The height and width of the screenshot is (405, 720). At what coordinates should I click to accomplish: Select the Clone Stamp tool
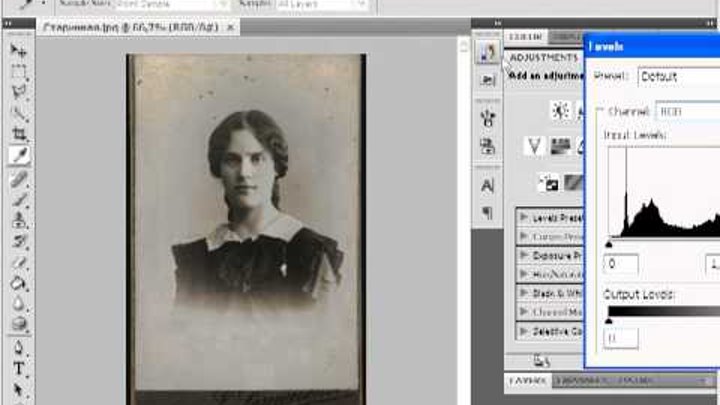tap(18, 221)
